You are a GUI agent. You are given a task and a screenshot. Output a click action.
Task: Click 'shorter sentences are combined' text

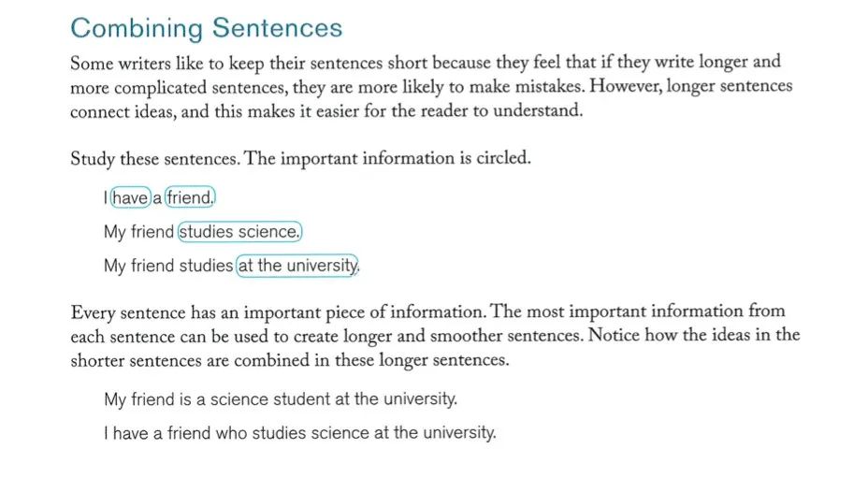(190, 361)
